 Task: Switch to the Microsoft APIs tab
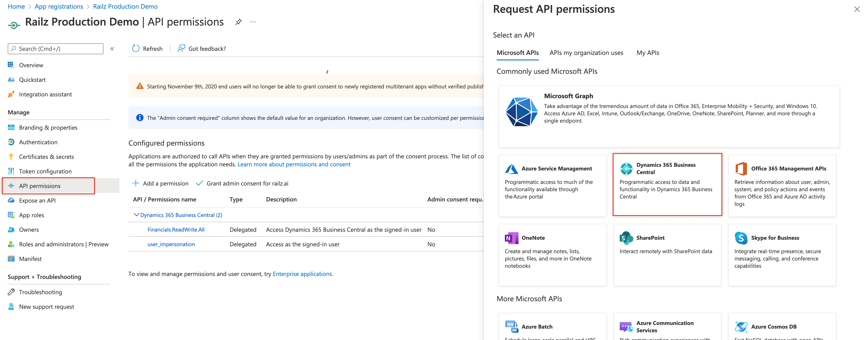click(x=518, y=53)
